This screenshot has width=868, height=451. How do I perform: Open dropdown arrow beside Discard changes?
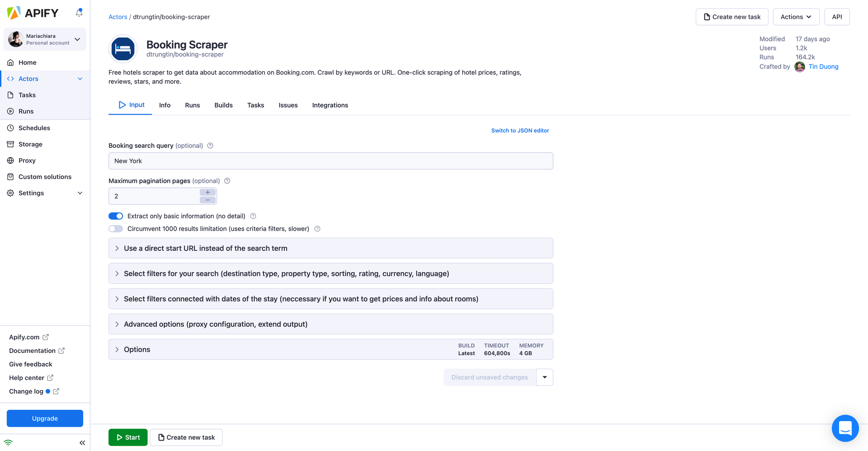tap(545, 377)
